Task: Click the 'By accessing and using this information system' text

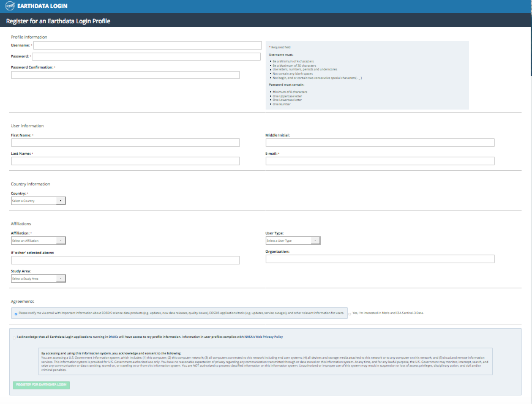Action: pyautogui.click(x=111, y=353)
